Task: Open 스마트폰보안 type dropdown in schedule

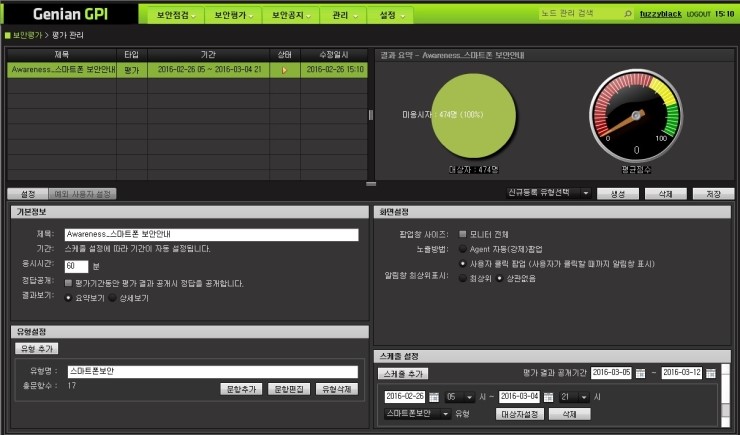Action: click(418, 414)
